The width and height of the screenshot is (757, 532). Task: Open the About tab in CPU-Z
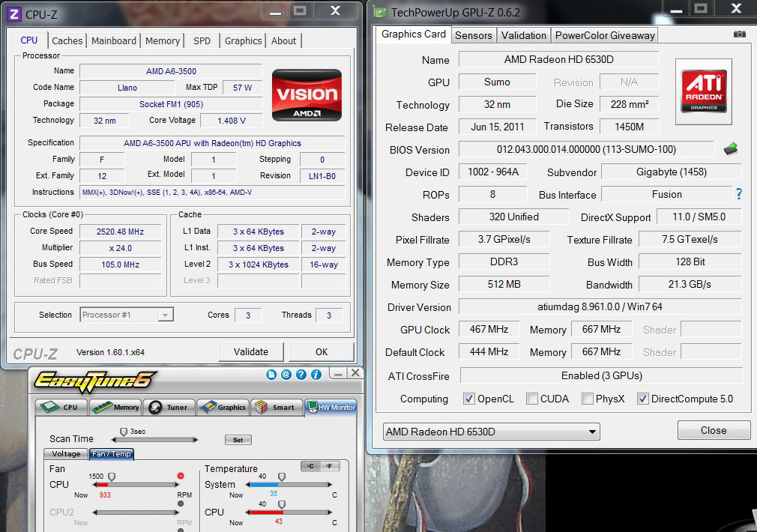pyautogui.click(x=283, y=41)
